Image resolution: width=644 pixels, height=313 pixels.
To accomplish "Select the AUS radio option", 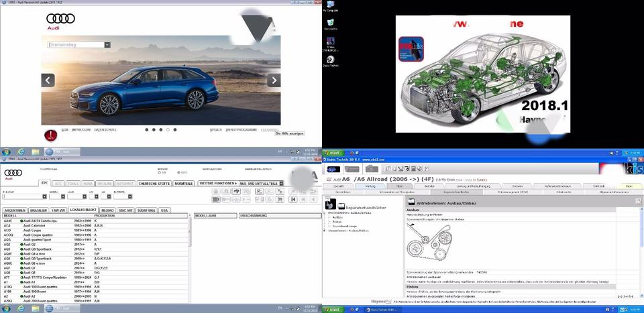I will point(177,173).
